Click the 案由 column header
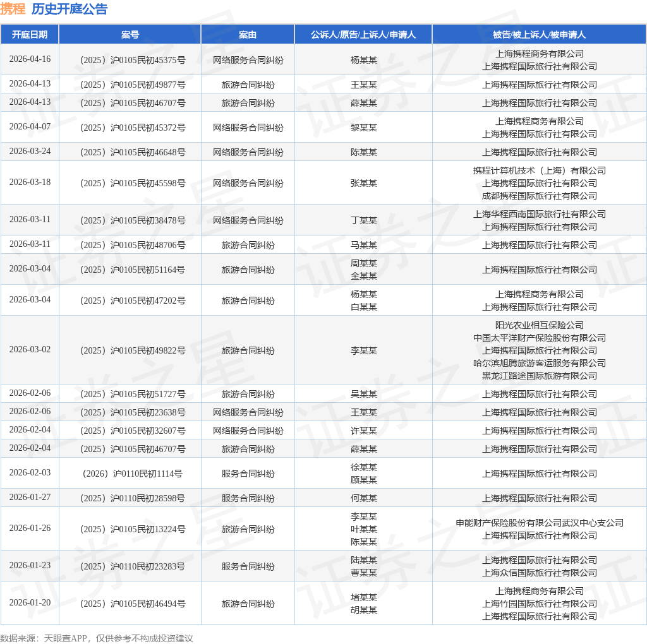The image size is (647, 644). (248, 35)
